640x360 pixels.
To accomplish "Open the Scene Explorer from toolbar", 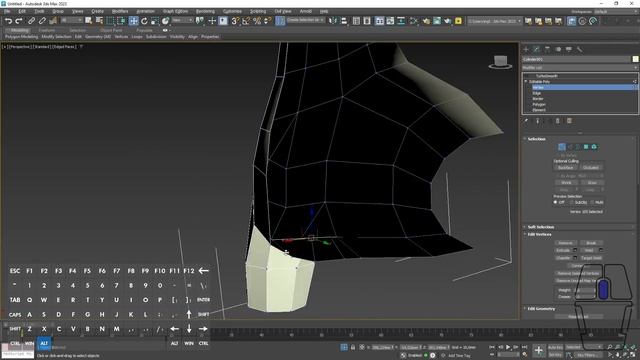I will coord(356,21).
